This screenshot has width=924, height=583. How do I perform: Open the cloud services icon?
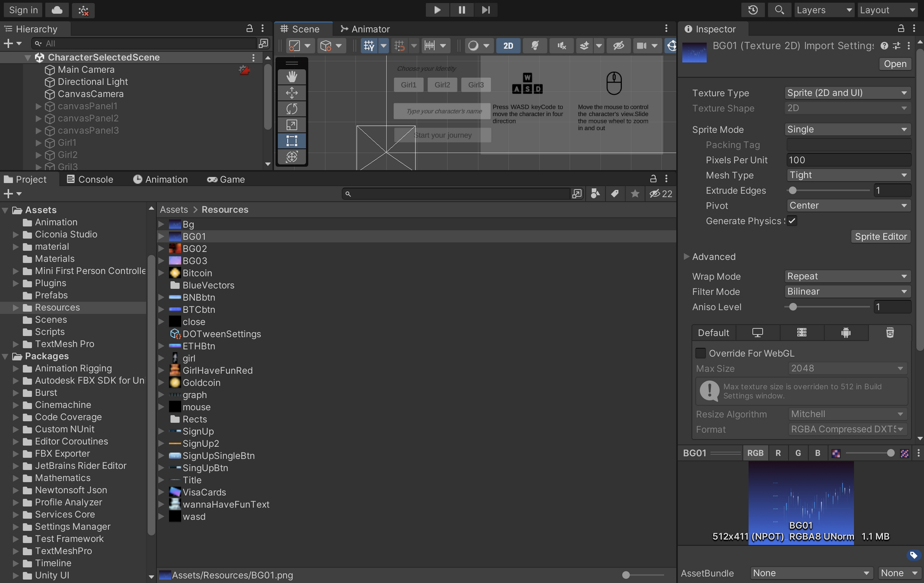(57, 10)
